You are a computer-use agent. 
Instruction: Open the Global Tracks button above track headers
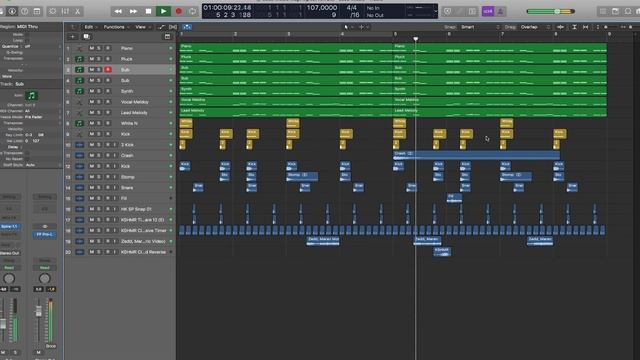point(167,37)
